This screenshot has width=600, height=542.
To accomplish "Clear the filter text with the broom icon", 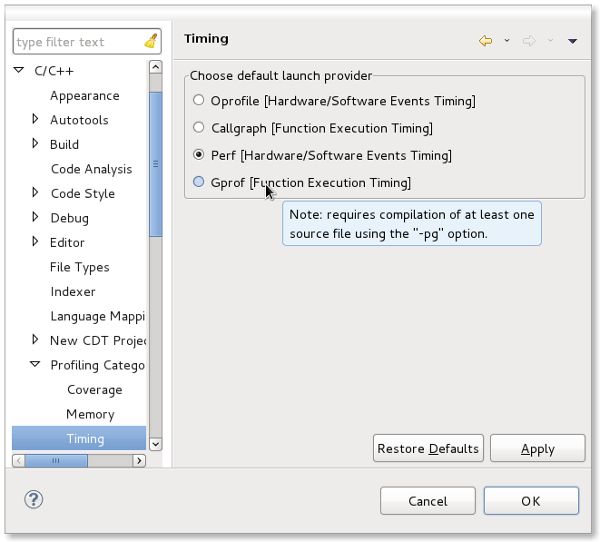I will [x=151, y=41].
